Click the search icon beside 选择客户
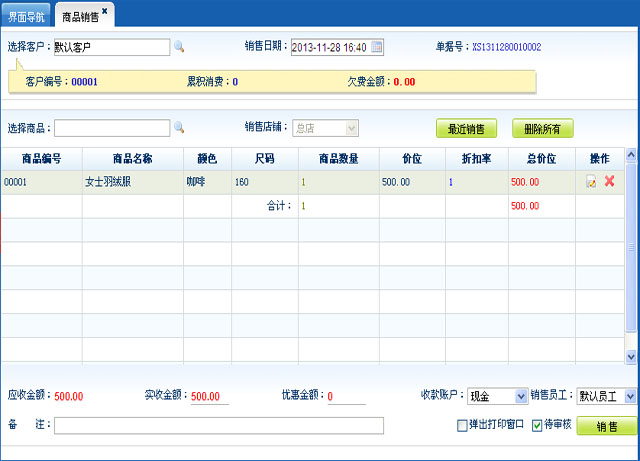The height and width of the screenshot is (461, 640). tap(180, 46)
